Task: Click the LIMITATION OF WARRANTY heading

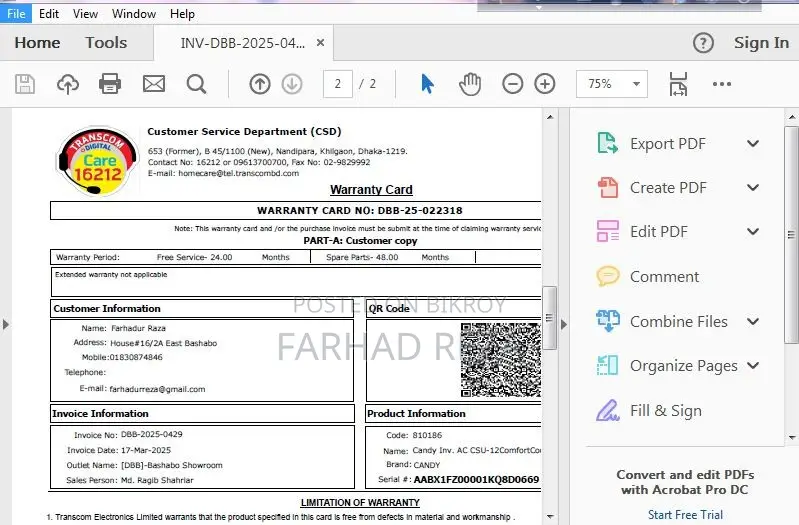Action: pos(360,503)
